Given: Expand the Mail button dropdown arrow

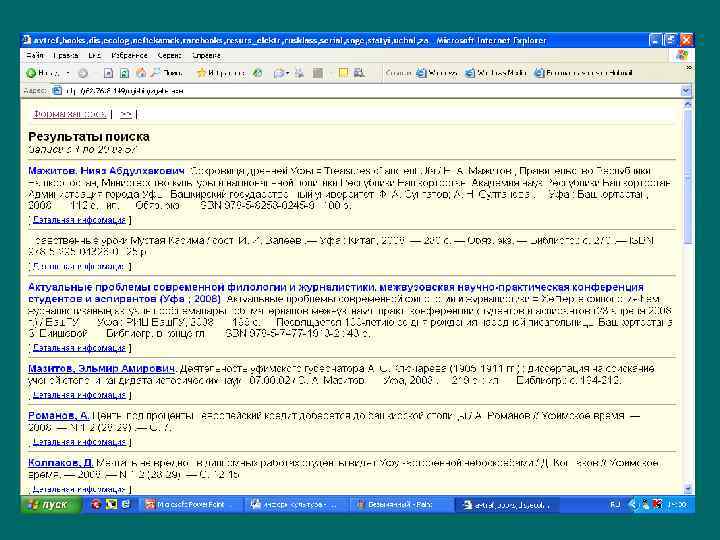Looking at the screenshot, I should point(287,73).
